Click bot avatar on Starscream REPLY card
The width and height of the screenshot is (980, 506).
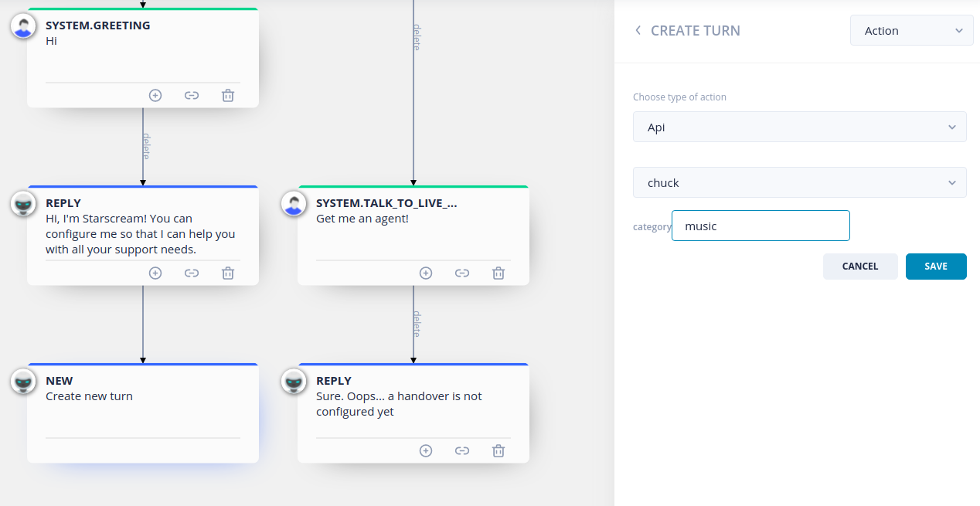[24, 204]
